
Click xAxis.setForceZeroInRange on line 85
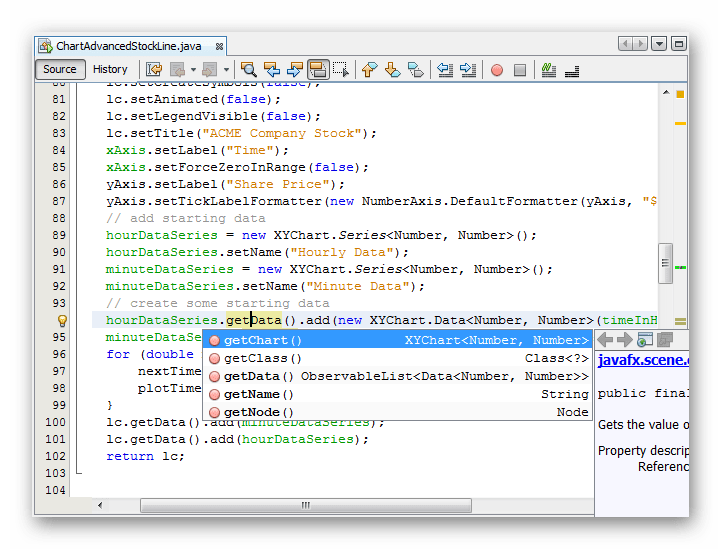tap(206, 167)
